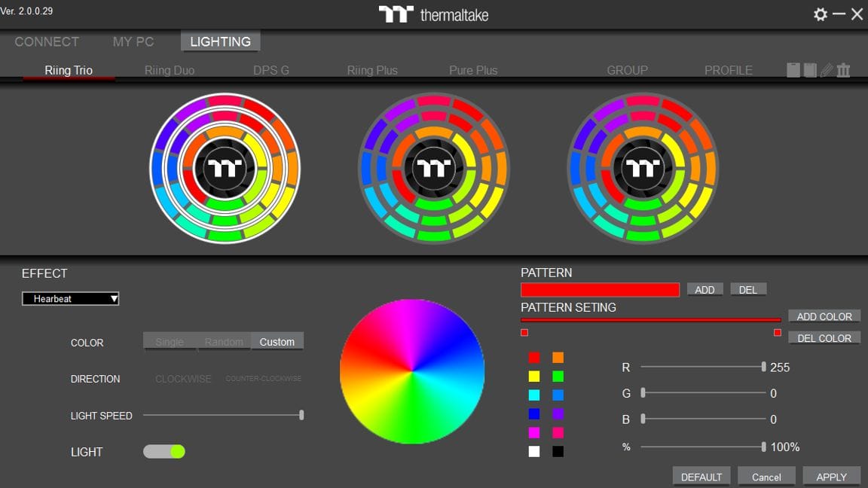The width and height of the screenshot is (868, 488).
Task: Click the ADD COLOR button
Action: (x=824, y=316)
